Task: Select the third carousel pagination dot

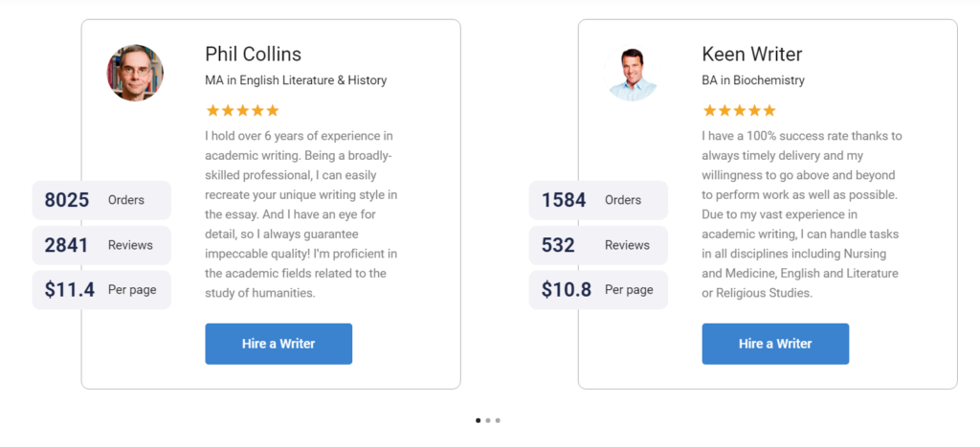Action: pyautogui.click(x=498, y=421)
